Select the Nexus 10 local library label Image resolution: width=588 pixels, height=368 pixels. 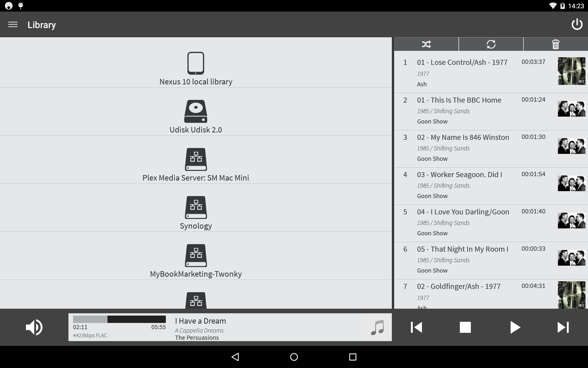[196, 81]
